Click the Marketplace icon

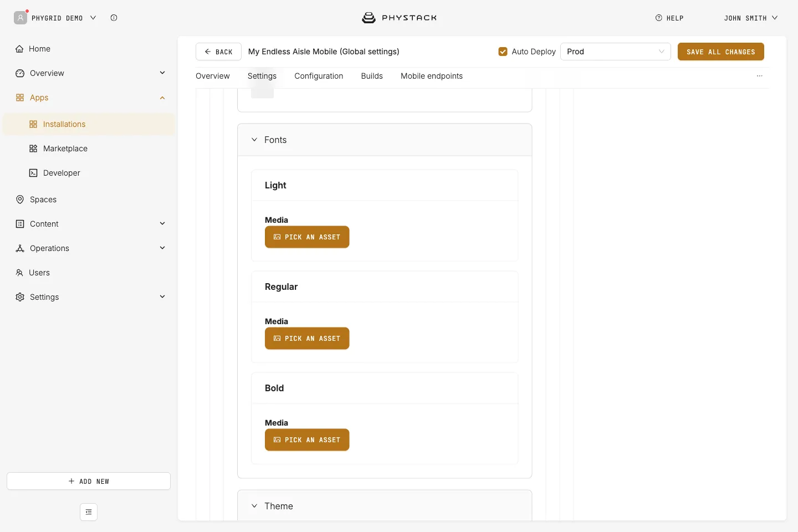click(x=33, y=149)
